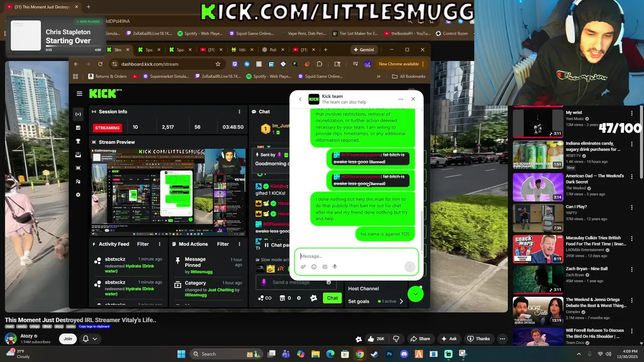
Task: Switch to 'This Moment Just Destroyed' browser tab
Action: point(43,7)
